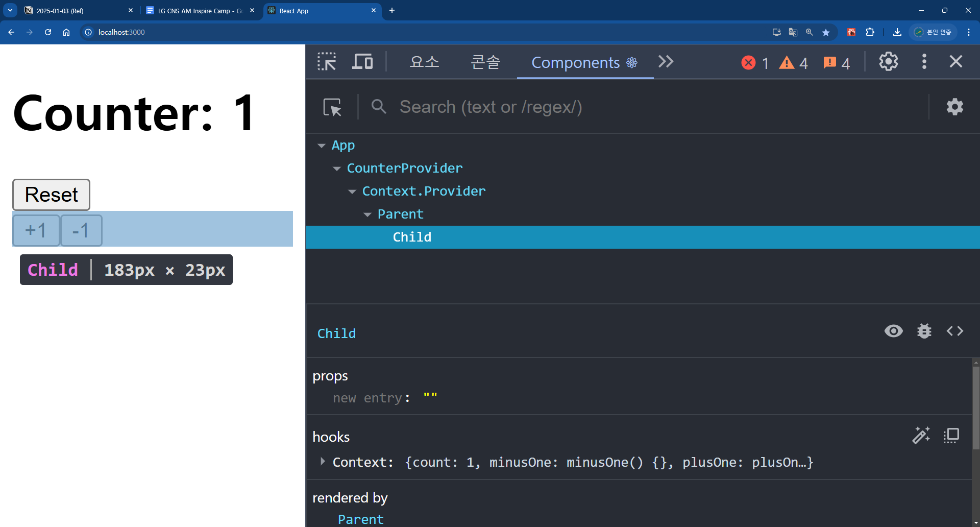The width and height of the screenshot is (980, 527).
Task: Open DevTools settings gear
Action: click(x=889, y=62)
